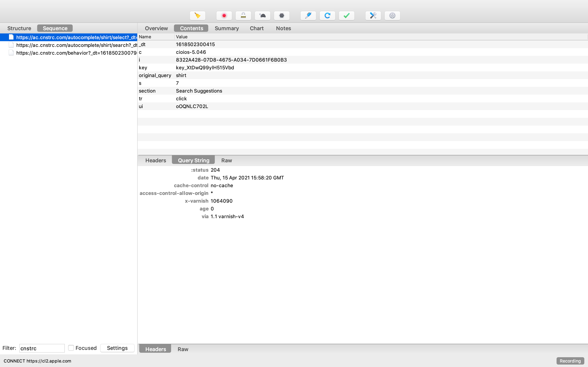Open preferences with the gear icon

tap(392, 15)
